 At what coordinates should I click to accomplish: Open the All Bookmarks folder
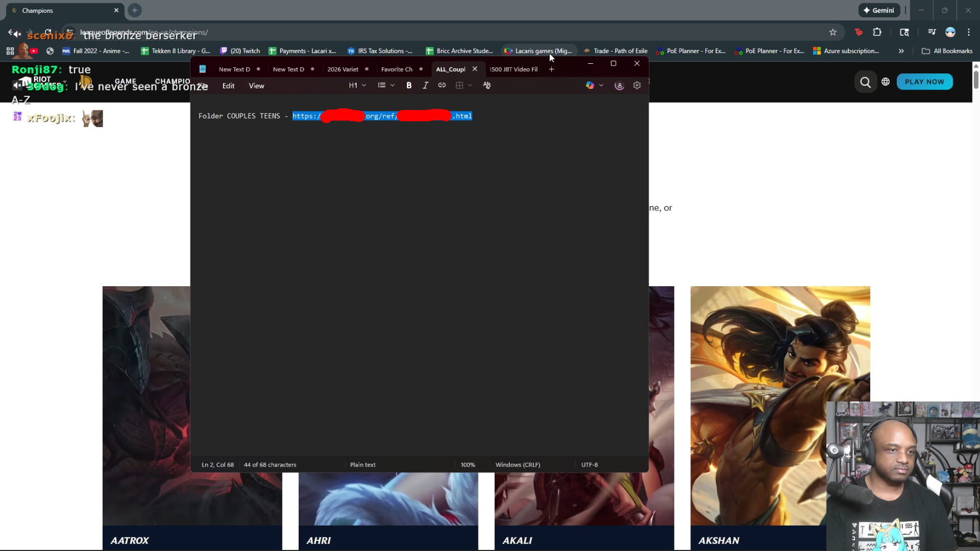tap(947, 51)
